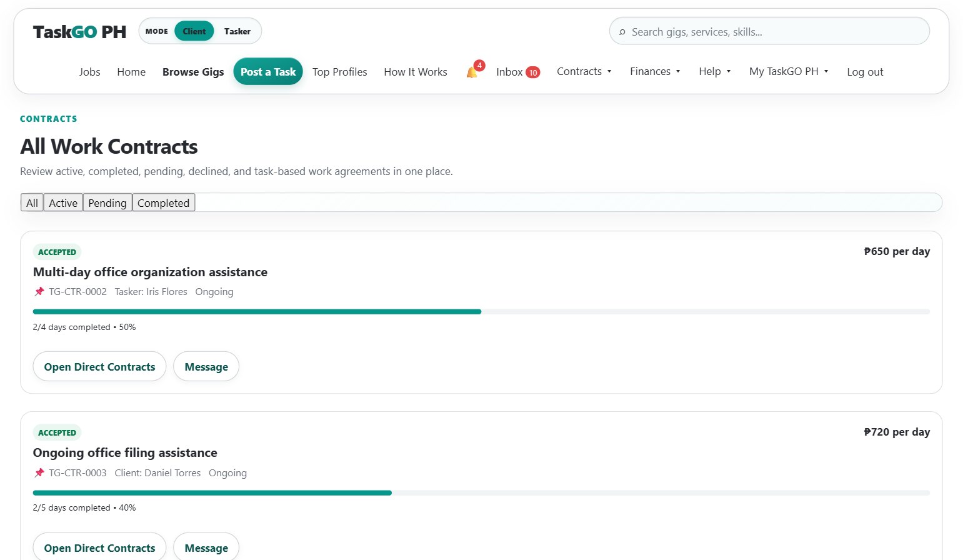This screenshot has height=560, width=963.
Task: Open the Help dropdown menu
Action: (715, 71)
